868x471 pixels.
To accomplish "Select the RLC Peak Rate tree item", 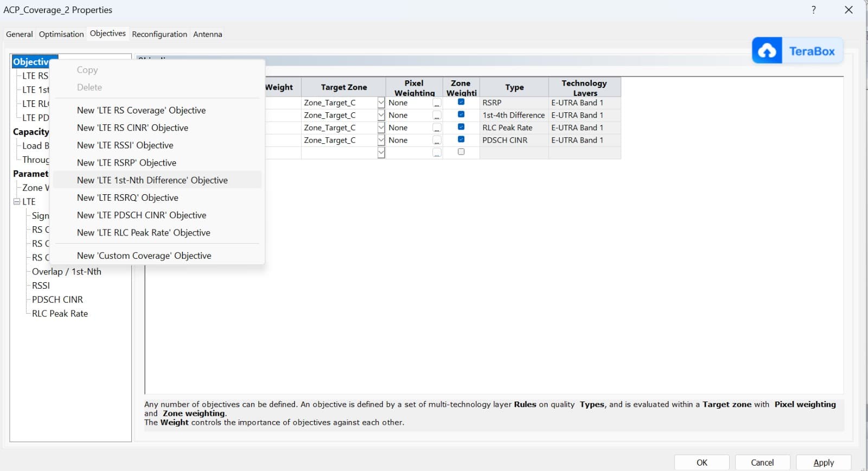I will 60,314.
